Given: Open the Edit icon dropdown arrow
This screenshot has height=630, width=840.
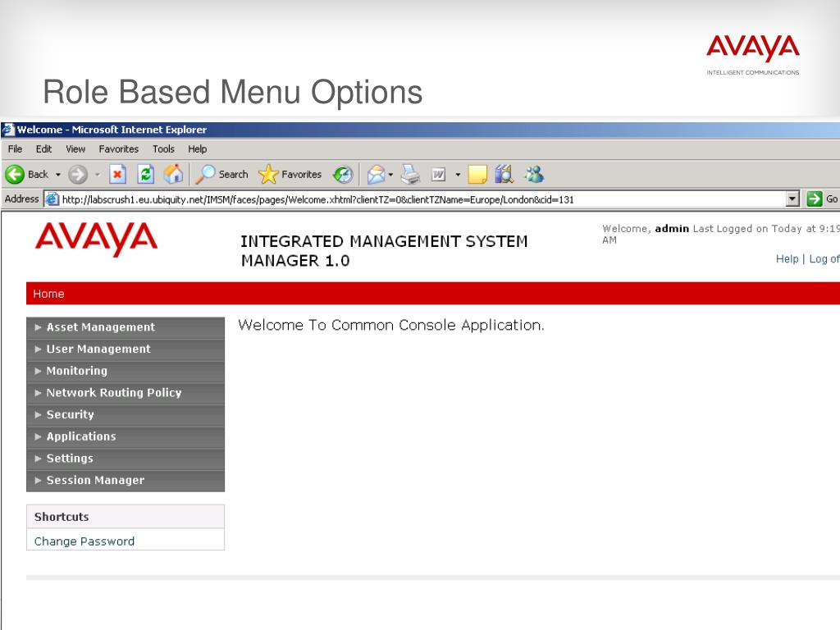Looking at the screenshot, I should [458, 175].
